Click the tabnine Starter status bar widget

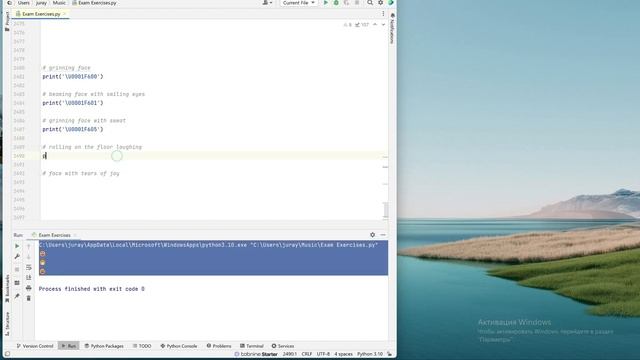(x=256, y=354)
